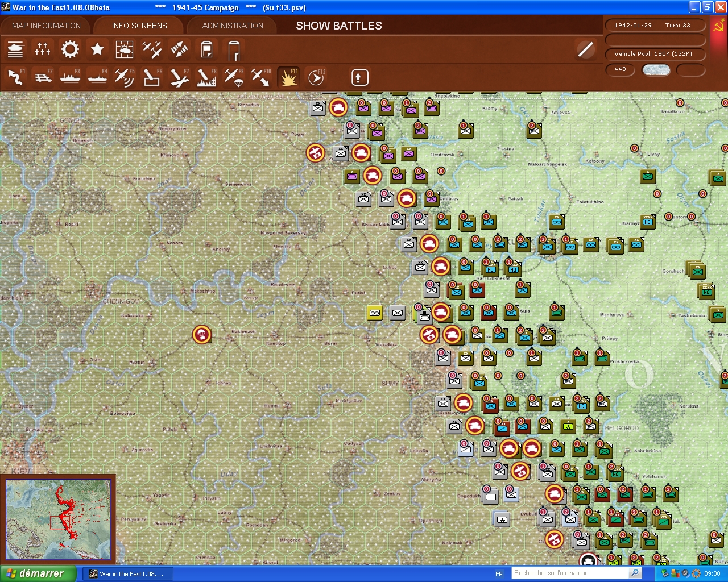
Task: Click the exit door icon
Action: (234, 49)
